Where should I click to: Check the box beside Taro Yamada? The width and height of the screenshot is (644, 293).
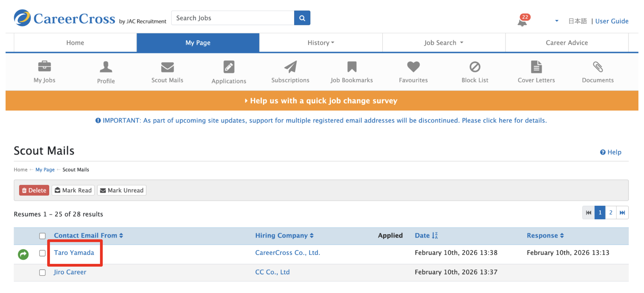tap(42, 253)
